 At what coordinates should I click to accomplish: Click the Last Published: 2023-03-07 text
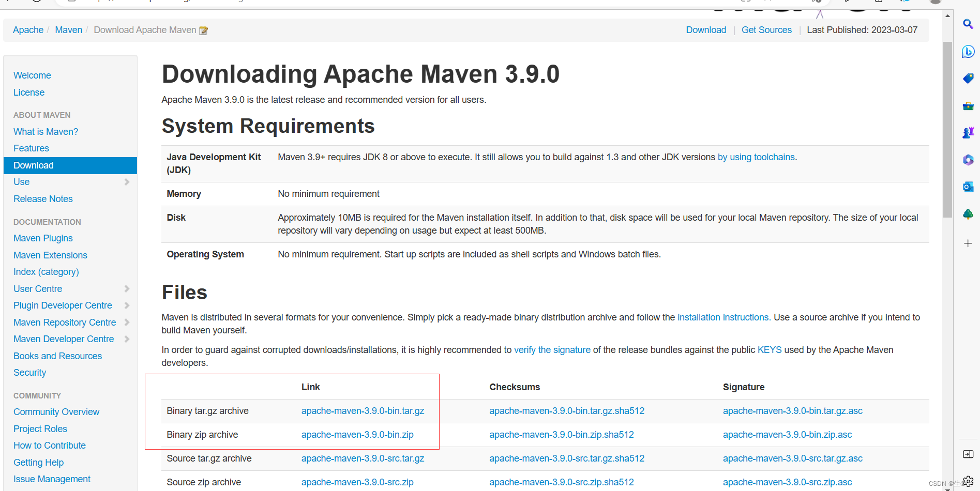(x=862, y=30)
